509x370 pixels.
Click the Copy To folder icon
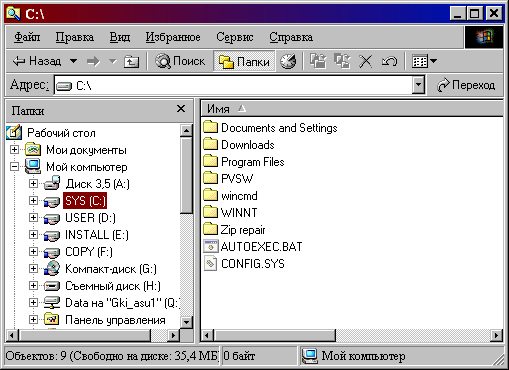pyautogui.click(x=342, y=61)
